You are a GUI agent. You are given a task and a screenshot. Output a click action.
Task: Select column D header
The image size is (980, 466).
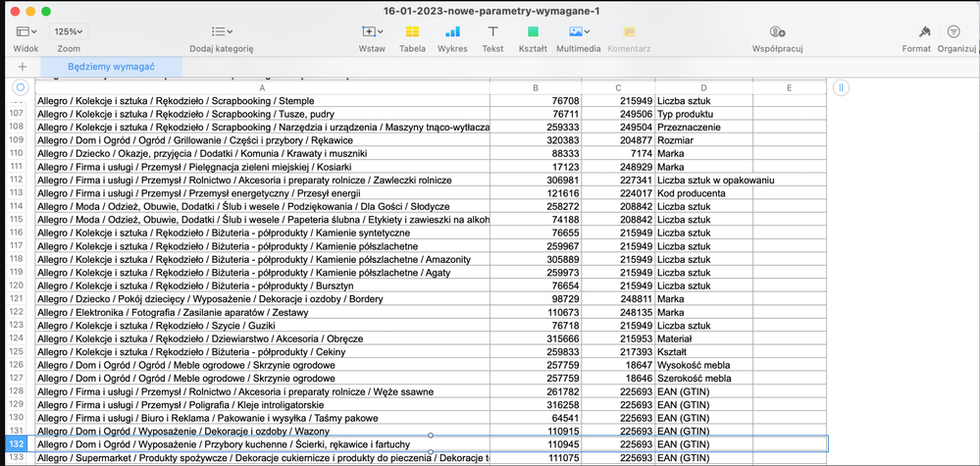[703, 88]
